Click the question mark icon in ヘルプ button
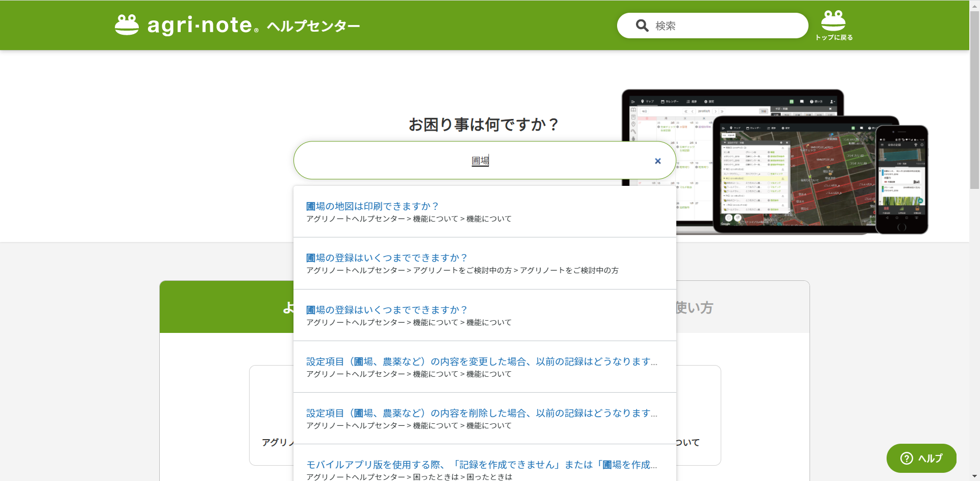980x481 pixels. point(906,459)
